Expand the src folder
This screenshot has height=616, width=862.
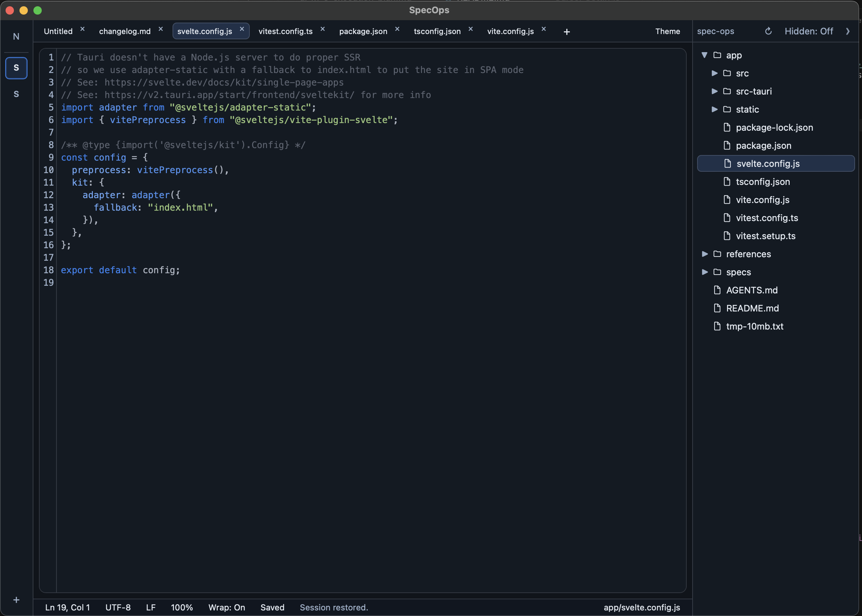715,73
